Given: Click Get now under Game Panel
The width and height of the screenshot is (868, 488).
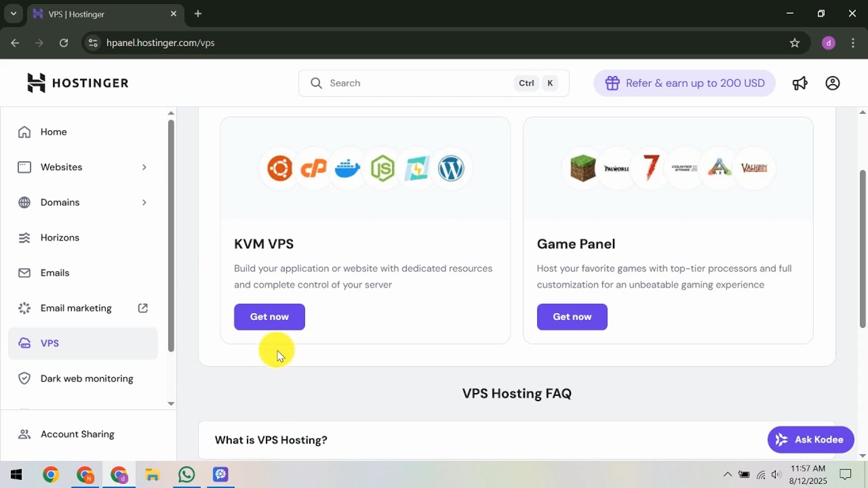Looking at the screenshot, I should (572, 317).
